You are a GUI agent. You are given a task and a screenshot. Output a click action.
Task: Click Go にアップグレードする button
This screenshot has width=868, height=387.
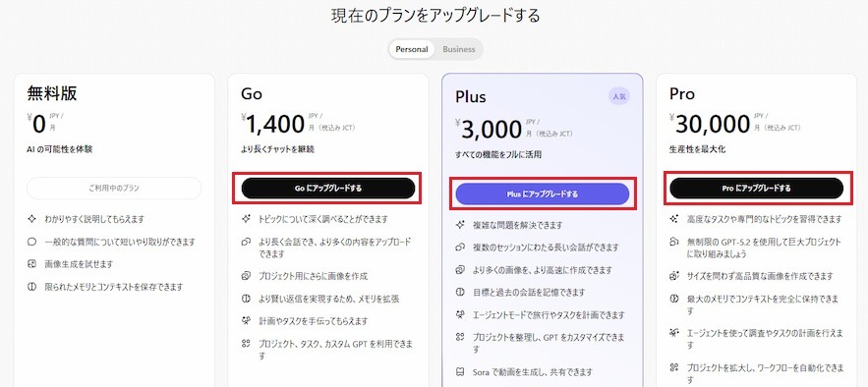coord(328,188)
